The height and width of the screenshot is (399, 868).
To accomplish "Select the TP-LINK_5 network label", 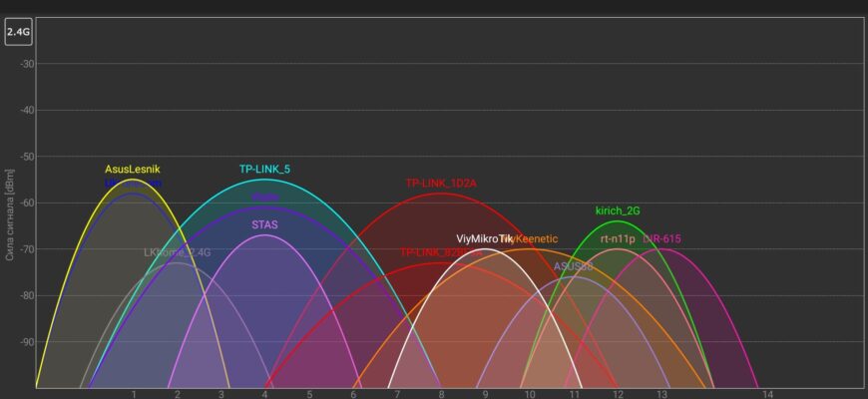I will [264, 170].
